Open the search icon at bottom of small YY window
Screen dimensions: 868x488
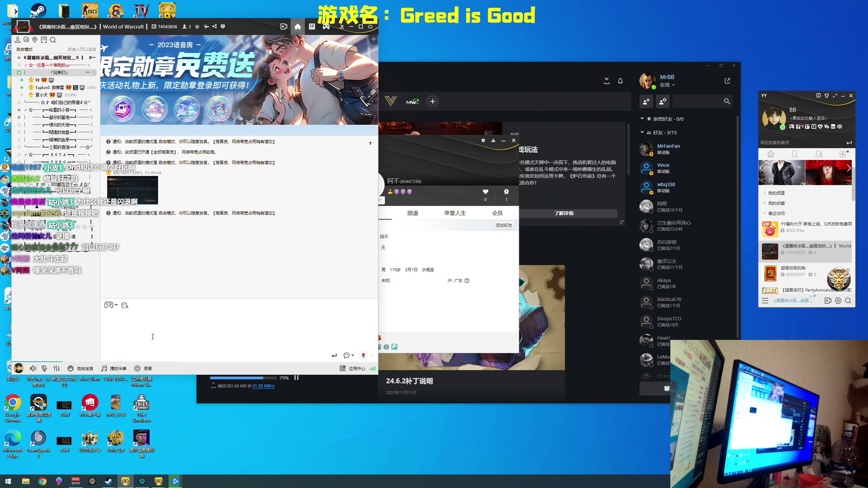[x=848, y=301]
